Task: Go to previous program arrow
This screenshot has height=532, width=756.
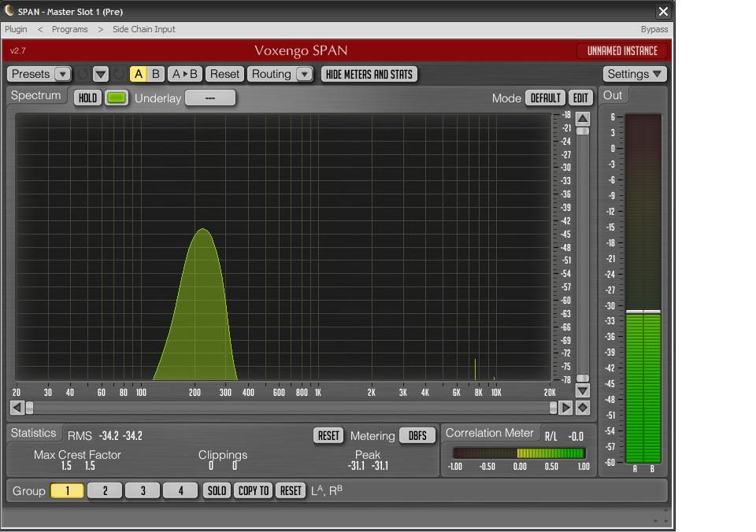Action: [x=40, y=29]
